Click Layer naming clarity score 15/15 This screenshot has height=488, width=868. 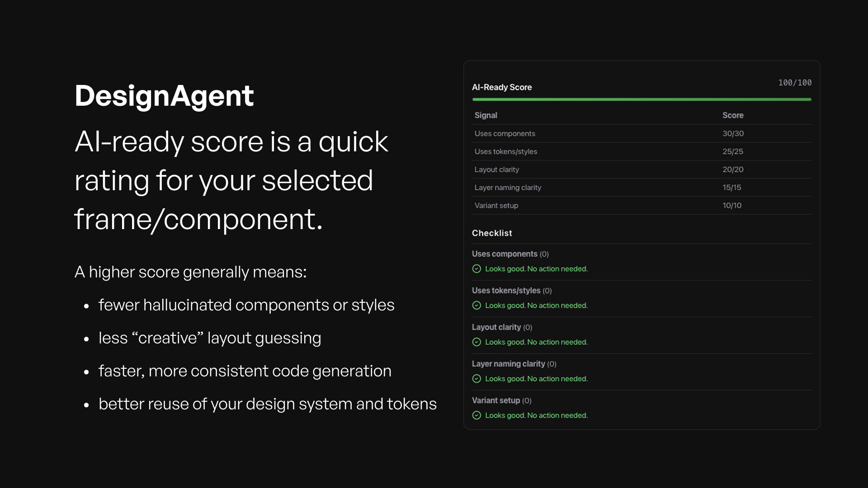click(x=731, y=188)
